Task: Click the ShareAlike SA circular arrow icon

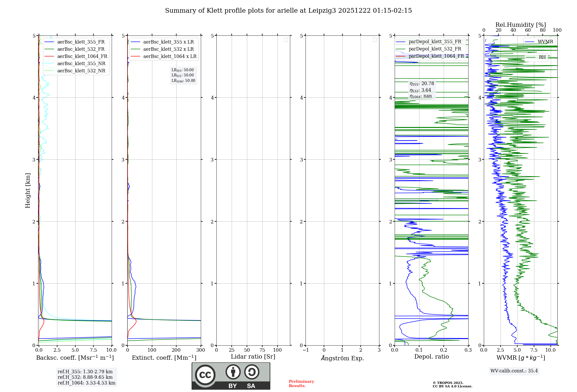Action: pos(252,372)
